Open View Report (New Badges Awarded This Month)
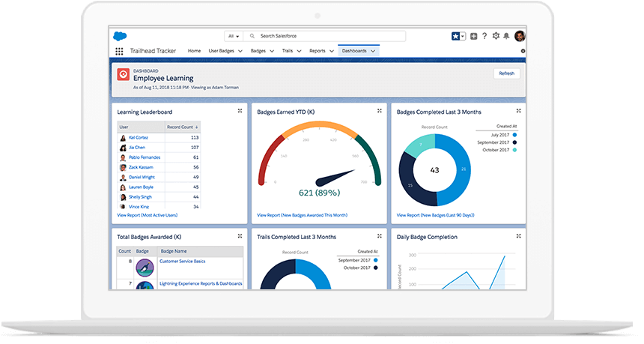Screen dimensions: 644x344 303,215
